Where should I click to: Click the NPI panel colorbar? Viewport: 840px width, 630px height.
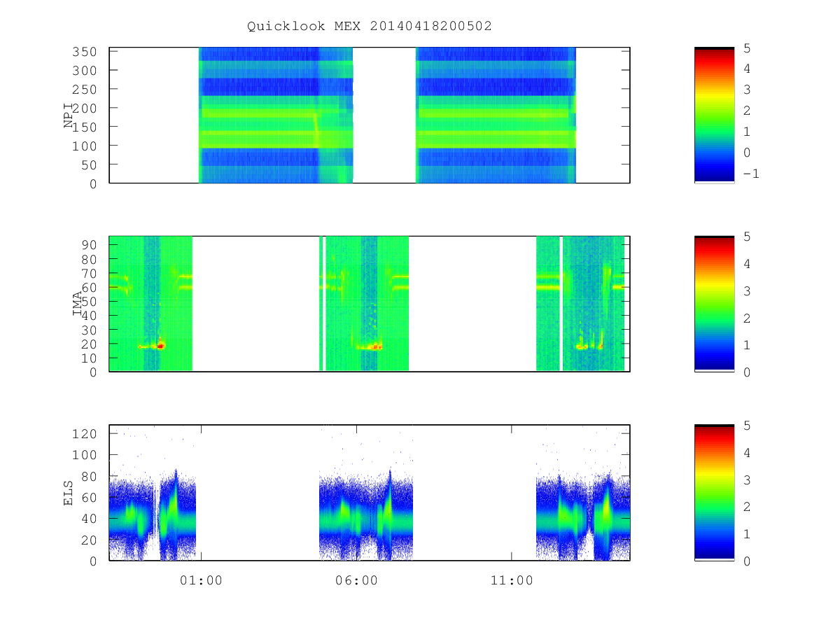point(714,115)
